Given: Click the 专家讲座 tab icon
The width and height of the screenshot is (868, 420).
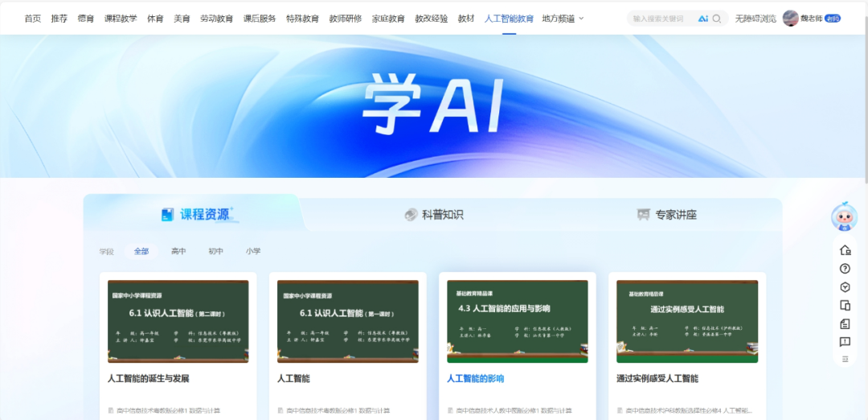Looking at the screenshot, I should coord(643,215).
